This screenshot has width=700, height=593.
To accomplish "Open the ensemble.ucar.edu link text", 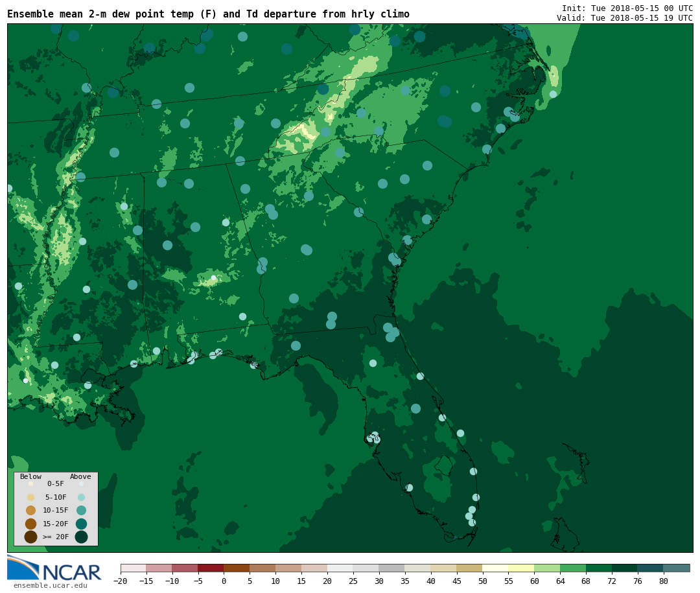I will tap(50, 585).
